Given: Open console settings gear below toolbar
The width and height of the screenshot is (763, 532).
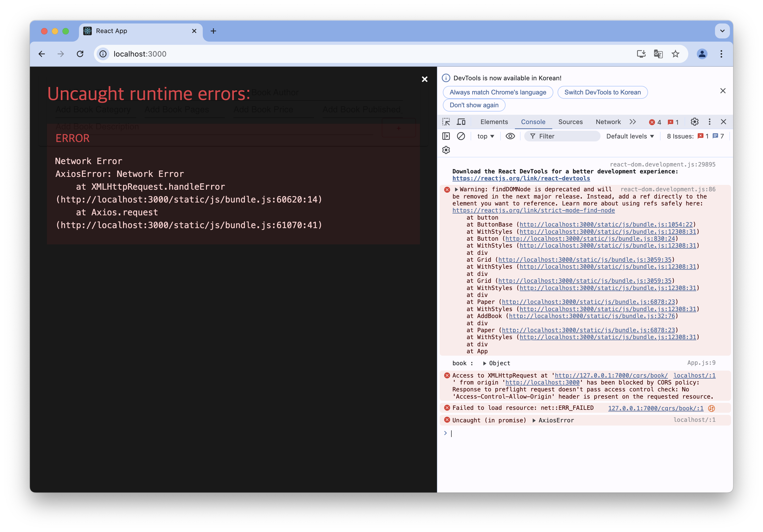Looking at the screenshot, I should tap(446, 150).
